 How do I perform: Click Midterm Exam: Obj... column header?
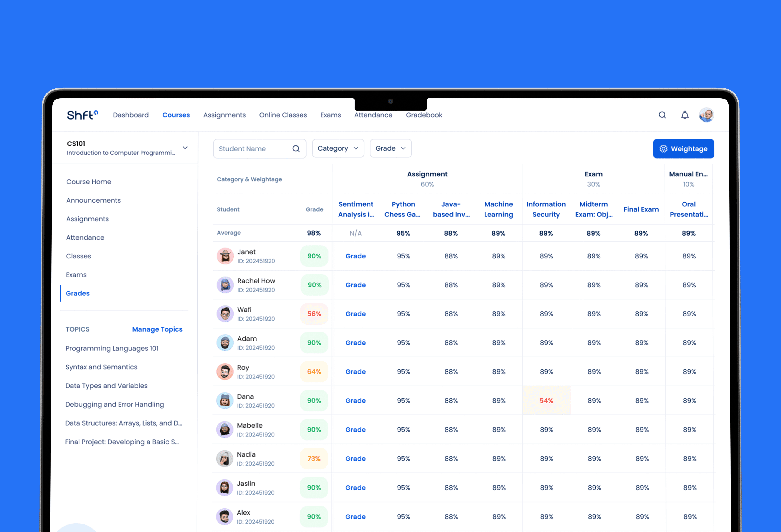coord(594,209)
